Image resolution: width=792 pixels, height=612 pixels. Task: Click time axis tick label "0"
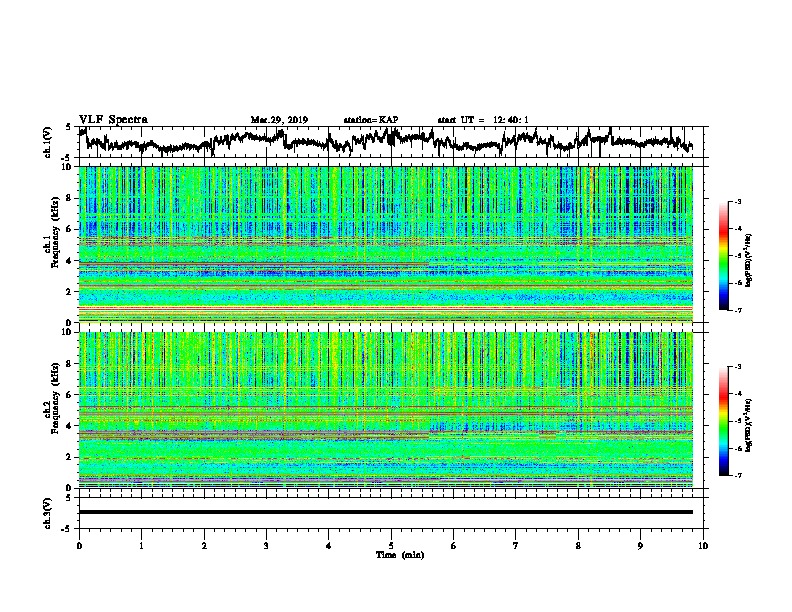point(79,546)
